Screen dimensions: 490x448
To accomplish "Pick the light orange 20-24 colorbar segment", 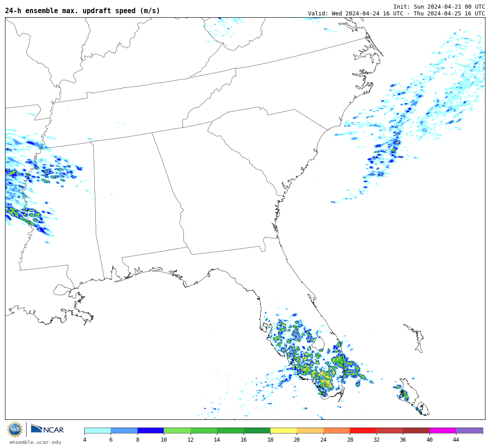I will (310, 430).
